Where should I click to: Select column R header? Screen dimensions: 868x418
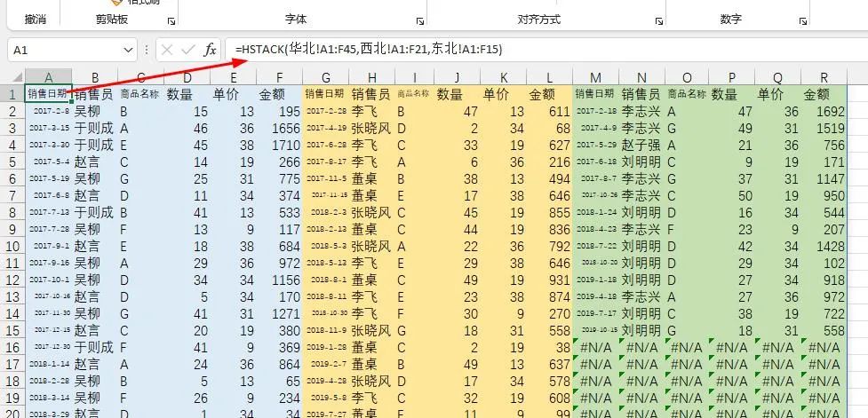point(824,77)
